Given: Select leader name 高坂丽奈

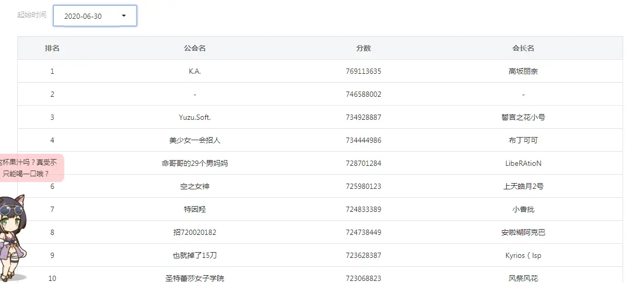Looking at the screenshot, I should coord(523,71).
